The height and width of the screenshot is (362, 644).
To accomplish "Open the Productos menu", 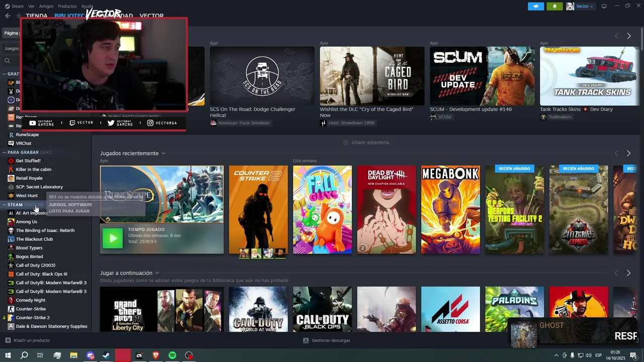I will (x=67, y=6).
